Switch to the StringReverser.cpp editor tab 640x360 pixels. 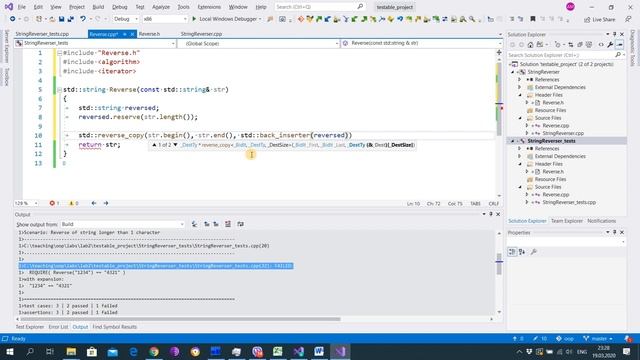(x=201, y=34)
